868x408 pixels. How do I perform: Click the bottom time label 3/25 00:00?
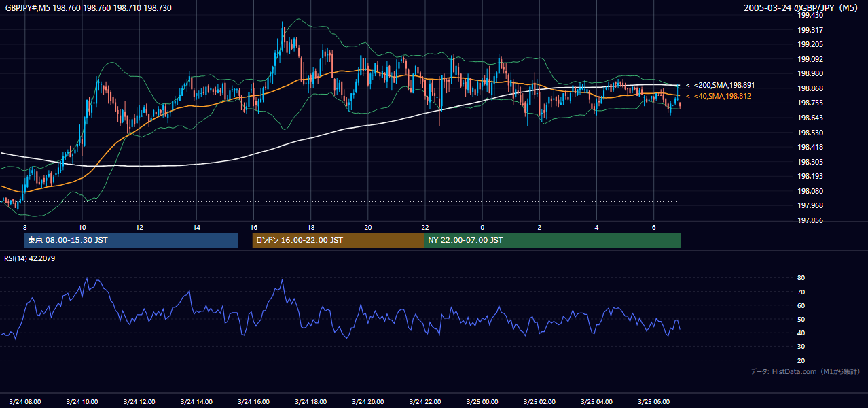pos(482,401)
